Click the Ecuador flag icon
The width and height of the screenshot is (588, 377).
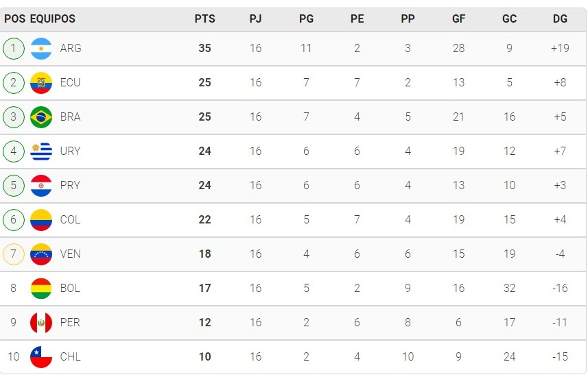click(41, 83)
